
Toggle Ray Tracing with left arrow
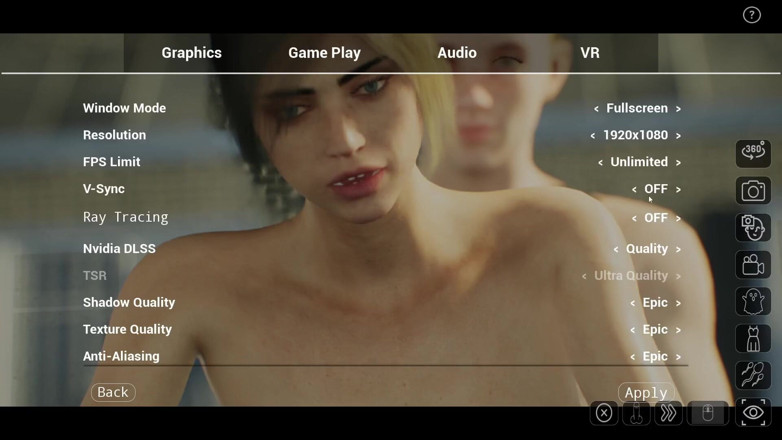[x=634, y=219]
